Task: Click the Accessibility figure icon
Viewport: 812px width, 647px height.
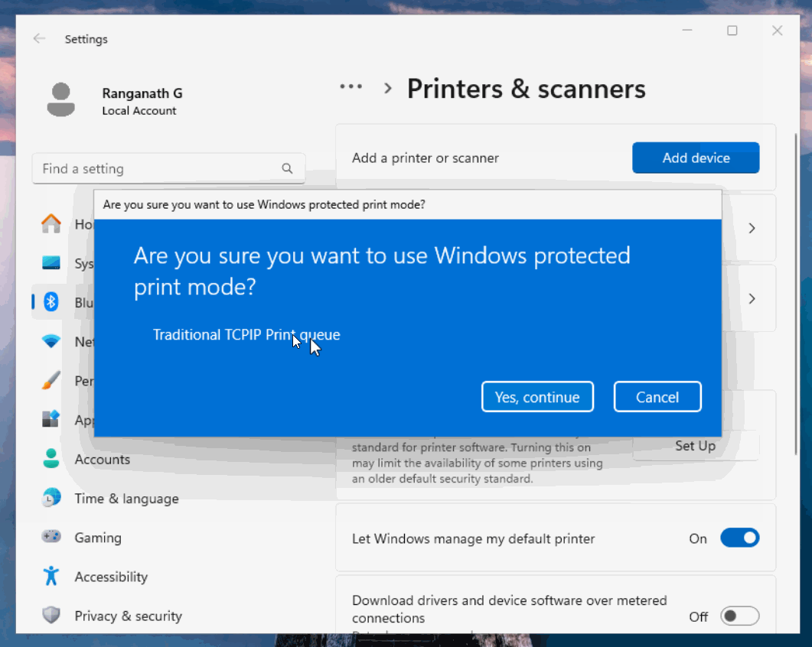Action: click(x=51, y=576)
